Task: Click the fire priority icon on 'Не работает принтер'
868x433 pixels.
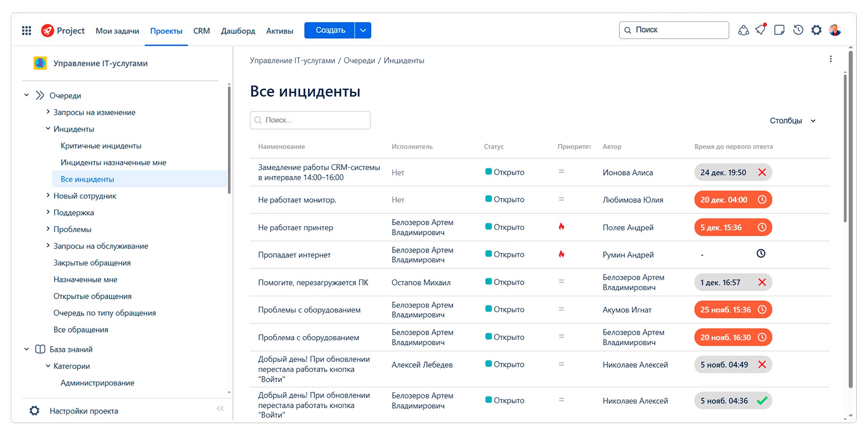Action: click(x=562, y=227)
